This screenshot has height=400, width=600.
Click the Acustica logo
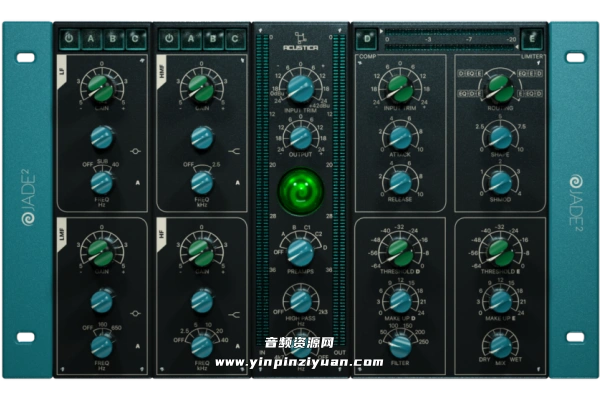click(x=300, y=41)
